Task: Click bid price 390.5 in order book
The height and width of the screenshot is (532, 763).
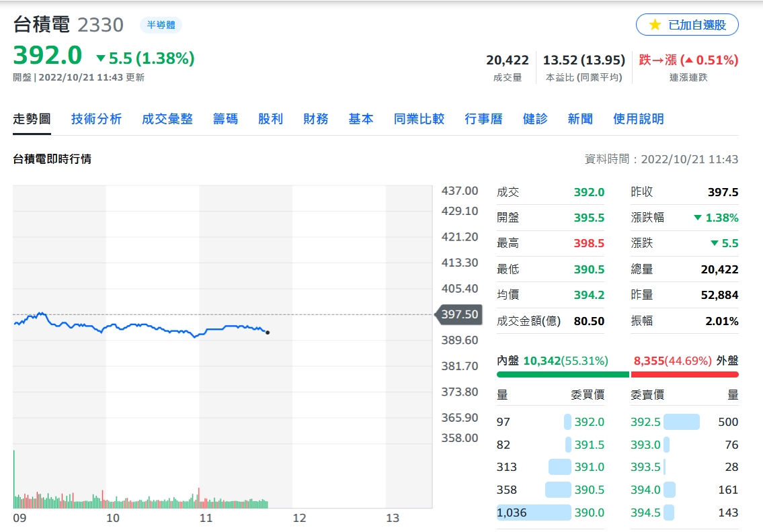Action: click(590, 490)
